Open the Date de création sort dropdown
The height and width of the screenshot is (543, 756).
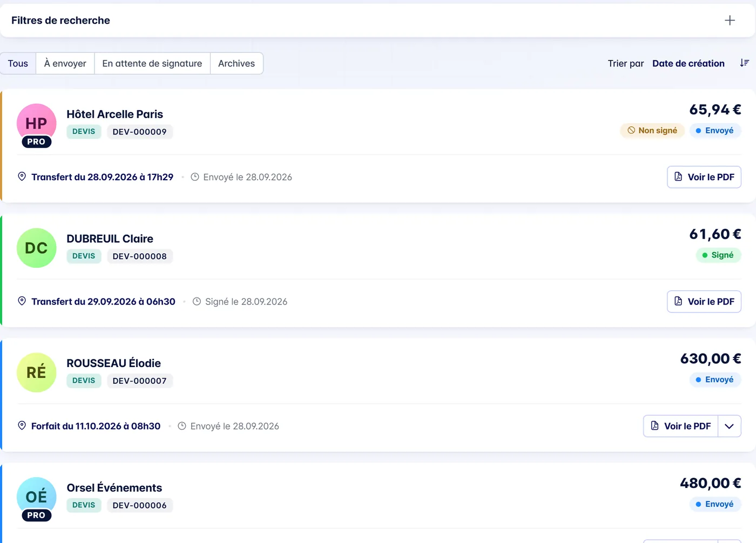688,63
